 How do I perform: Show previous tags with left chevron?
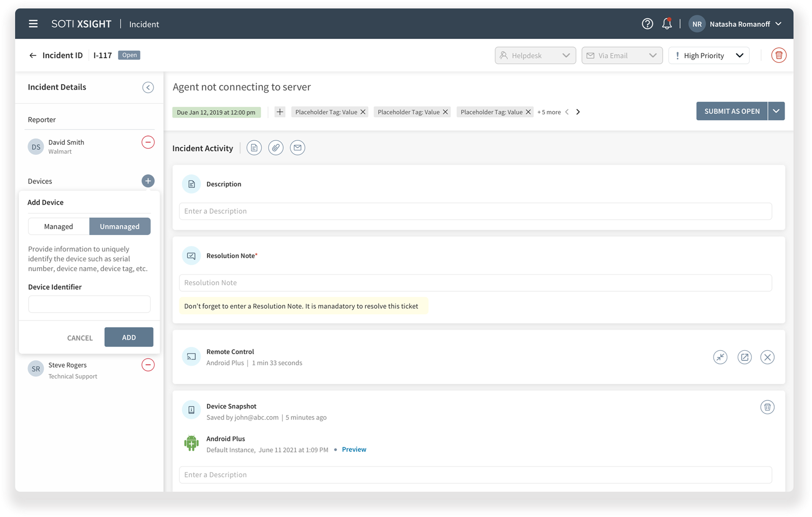coord(567,112)
